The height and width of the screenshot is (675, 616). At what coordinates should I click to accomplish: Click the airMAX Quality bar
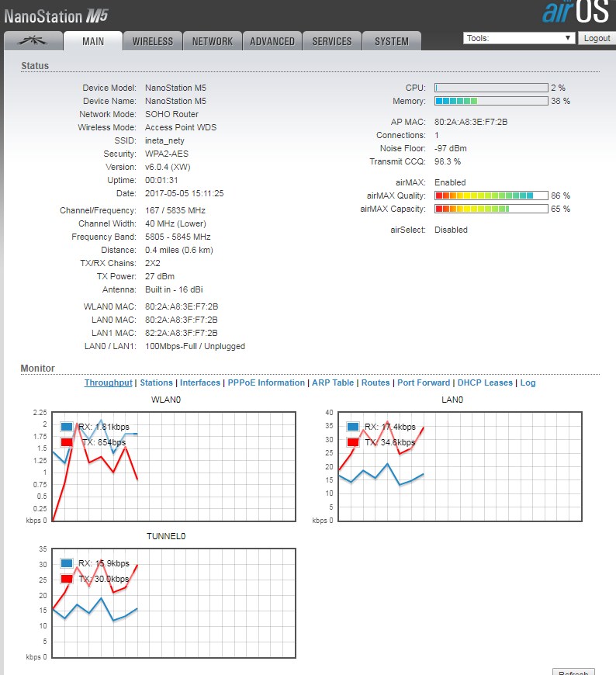pos(491,196)
